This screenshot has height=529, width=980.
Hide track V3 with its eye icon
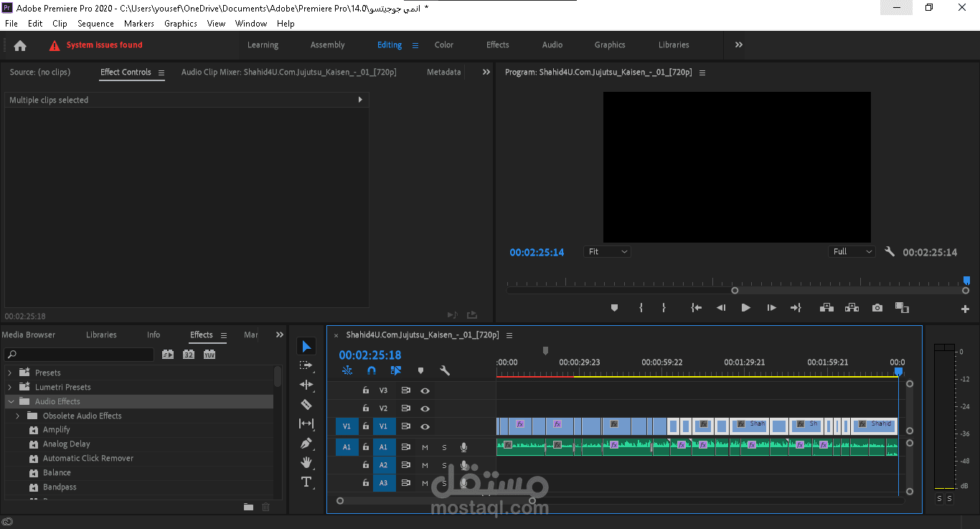pos(425,390)
